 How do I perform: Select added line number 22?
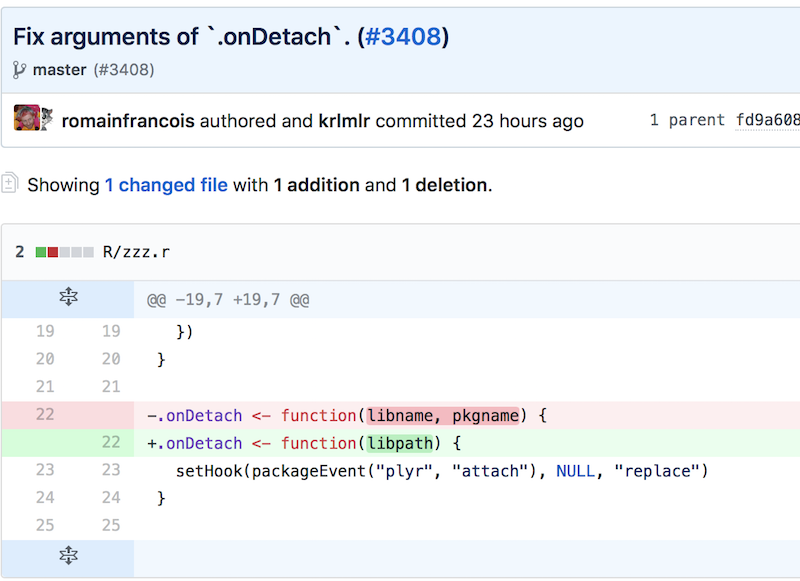pyautogui.click(x=111, y=442)
